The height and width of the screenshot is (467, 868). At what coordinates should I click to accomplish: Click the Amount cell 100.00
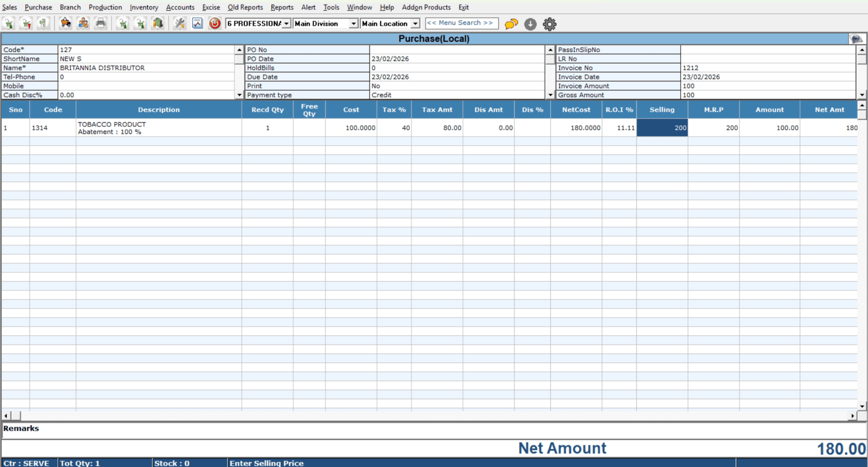coord(769,128)
